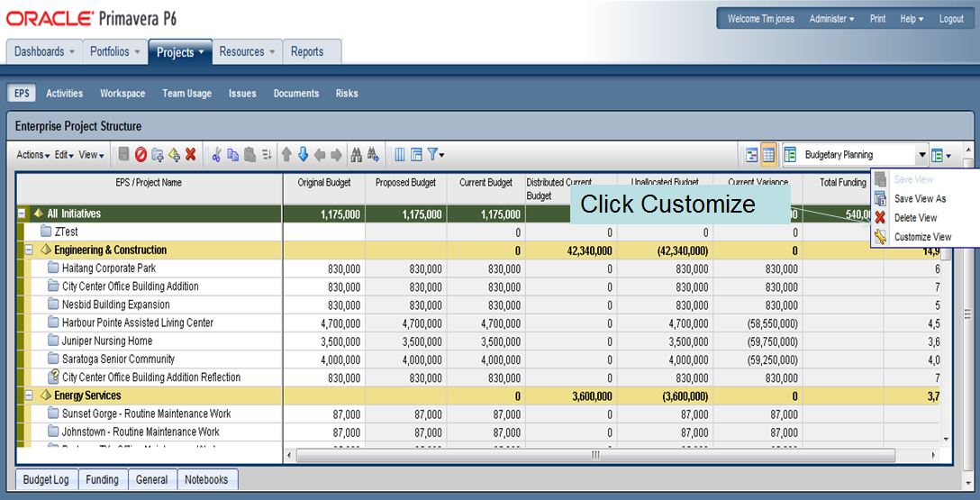Click the Save disk icon in the toolbar

coord(124,154)
